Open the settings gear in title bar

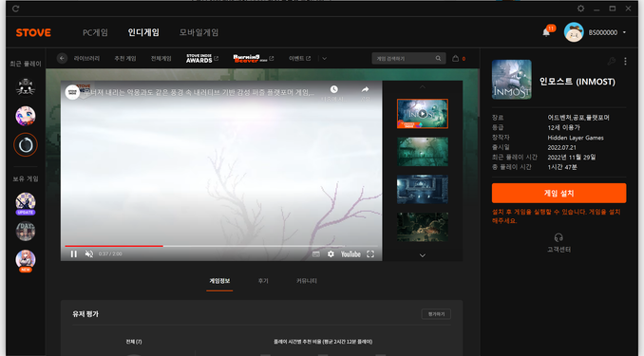point(580,9)
